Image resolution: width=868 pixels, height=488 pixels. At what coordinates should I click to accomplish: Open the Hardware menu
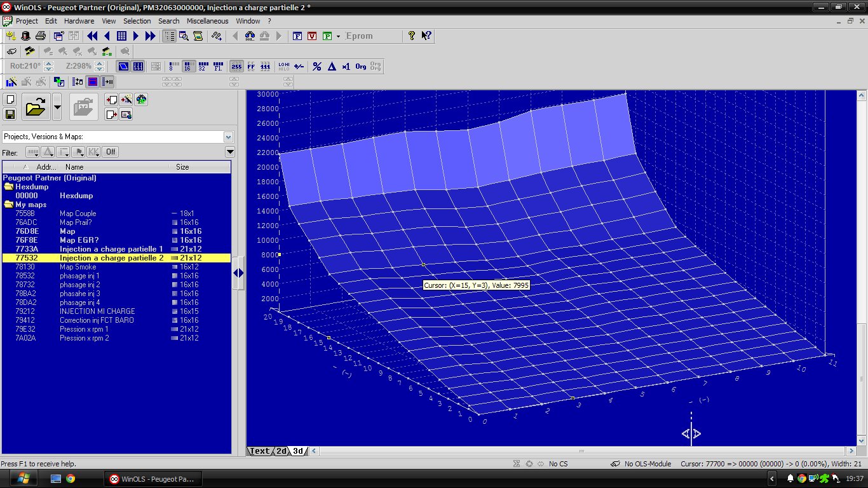[x=79, y=21]
